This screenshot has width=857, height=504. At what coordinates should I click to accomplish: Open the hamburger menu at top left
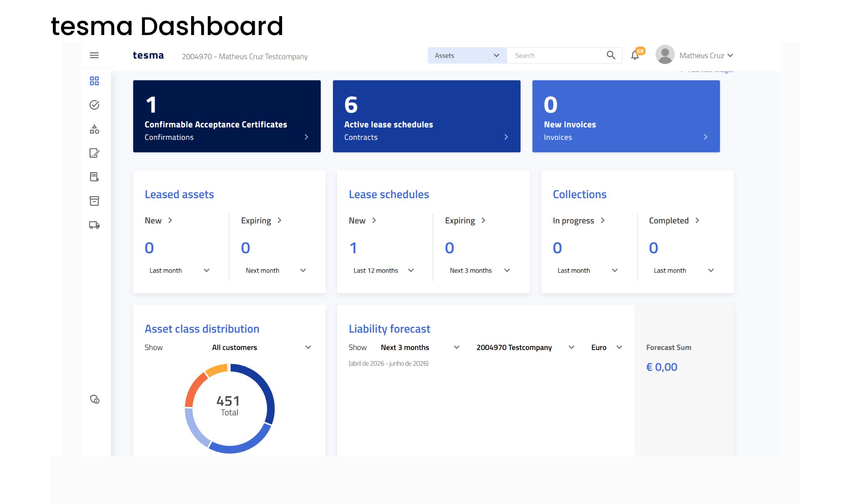pos(94,55)
